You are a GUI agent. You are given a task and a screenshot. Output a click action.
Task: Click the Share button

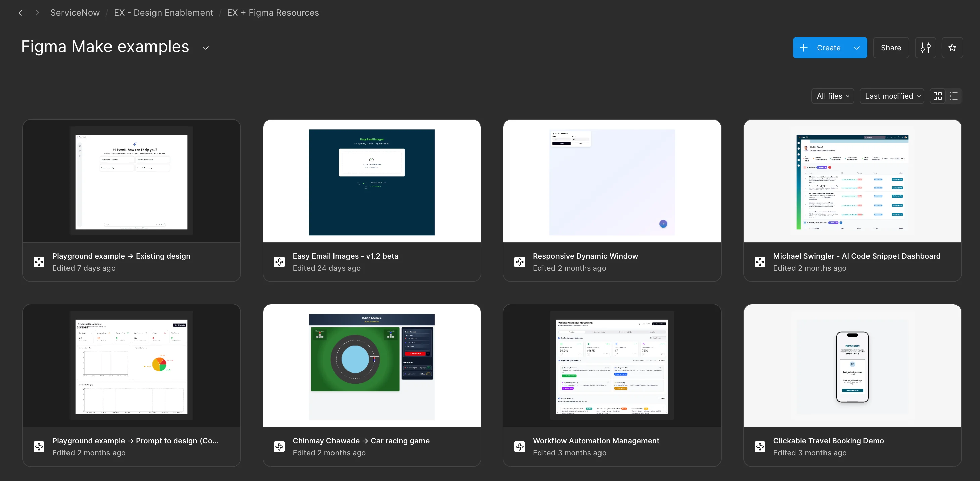coord(891,48)
